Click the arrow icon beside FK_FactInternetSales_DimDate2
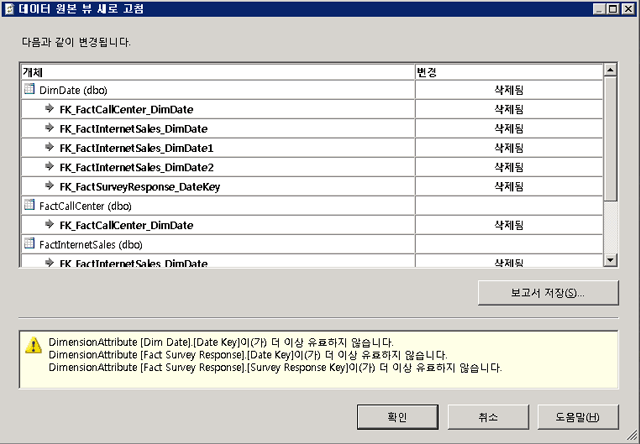Image resolution: width=640 pixels, height=444 pixels. [49, 166]
